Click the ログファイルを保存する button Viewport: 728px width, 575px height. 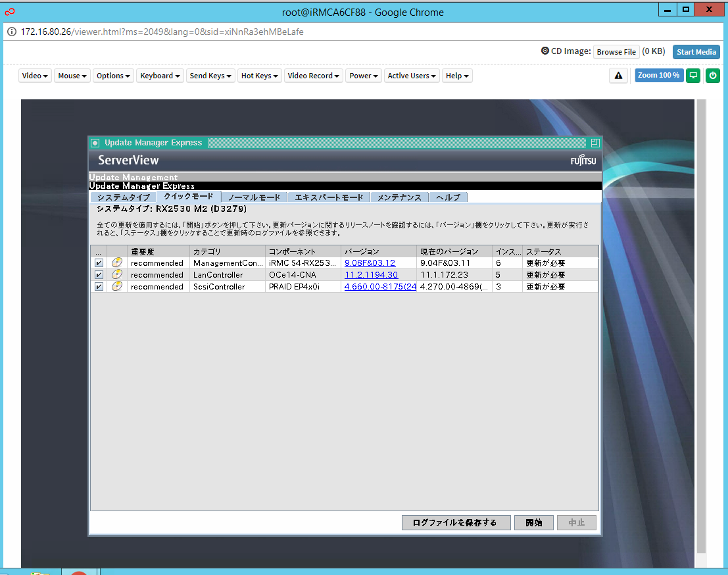click(456, 522)
